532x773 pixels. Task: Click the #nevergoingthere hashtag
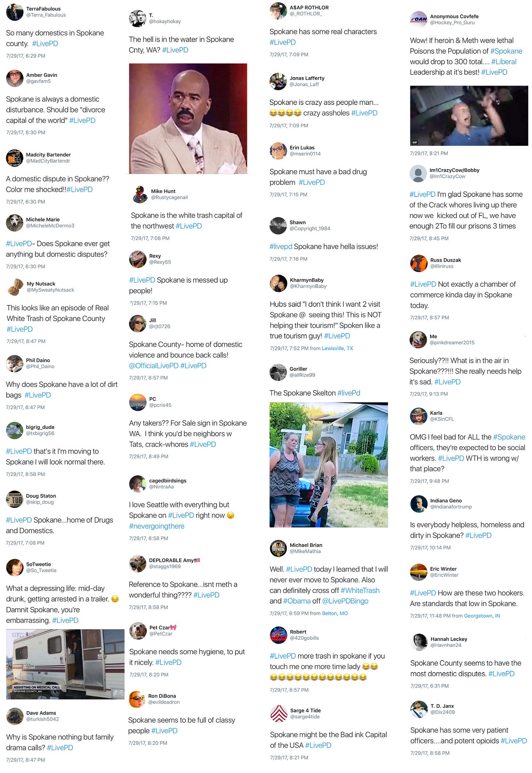[x=157, y=526]
